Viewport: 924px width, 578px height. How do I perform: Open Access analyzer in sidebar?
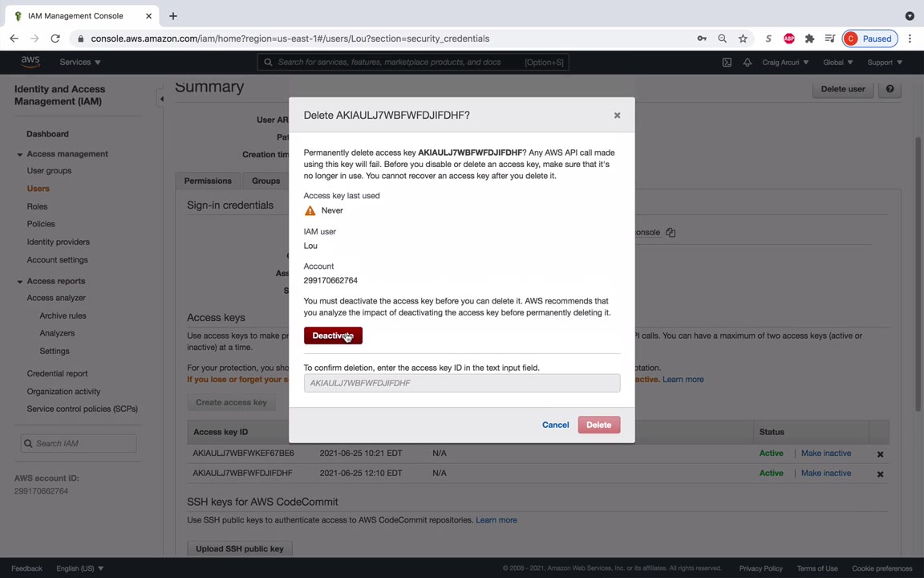tap(56, 298)
